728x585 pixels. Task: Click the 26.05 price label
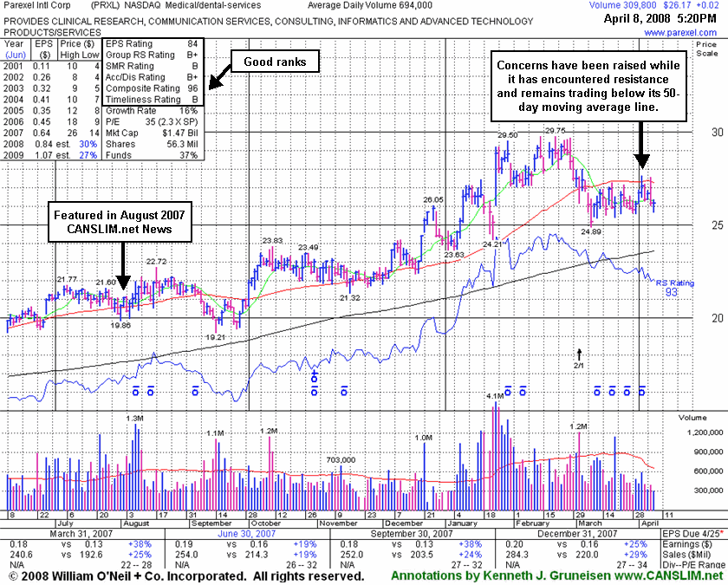click(x=432, y=200)
